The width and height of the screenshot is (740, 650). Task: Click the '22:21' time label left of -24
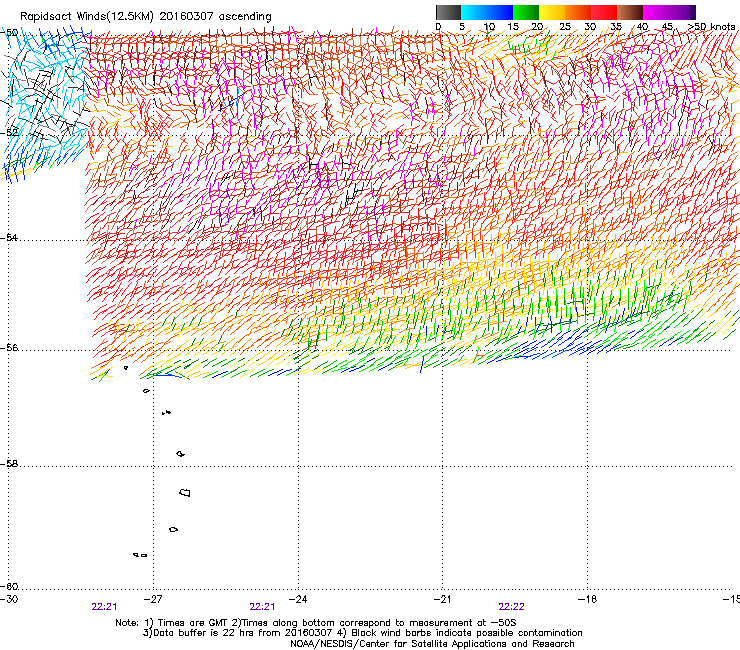click(x=262, y=607)
